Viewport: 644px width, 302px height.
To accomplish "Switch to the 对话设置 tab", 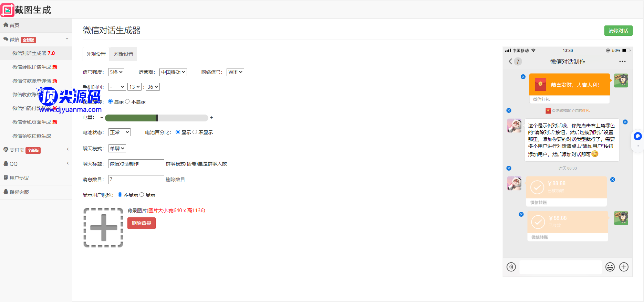I will pyautogui.click(x=124, y=54).
